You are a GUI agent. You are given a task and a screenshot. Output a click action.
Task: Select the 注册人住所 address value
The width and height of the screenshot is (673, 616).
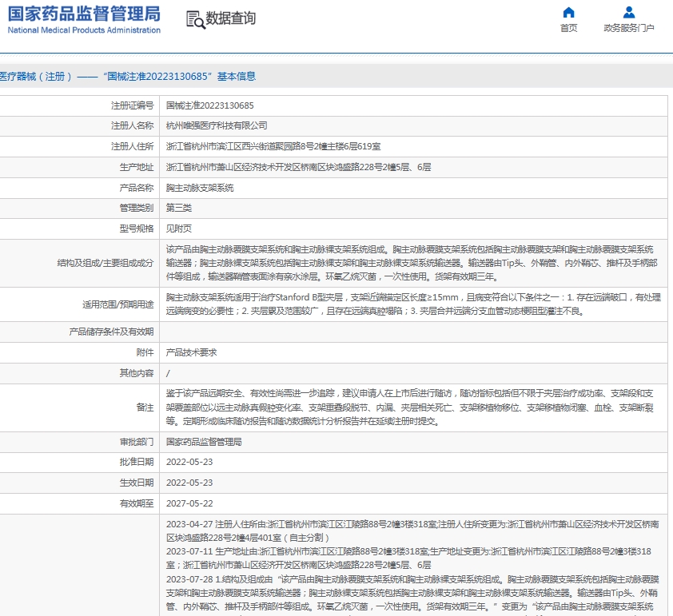273,146
